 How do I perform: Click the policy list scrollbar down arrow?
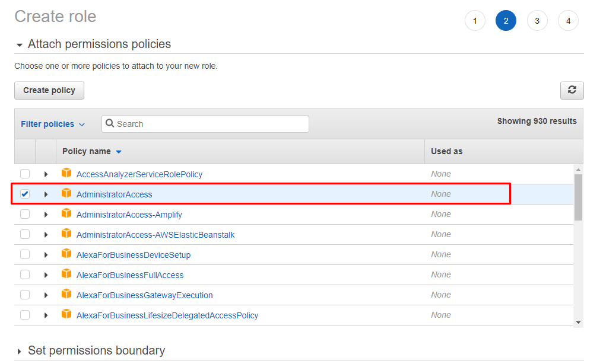coord(579,322)
